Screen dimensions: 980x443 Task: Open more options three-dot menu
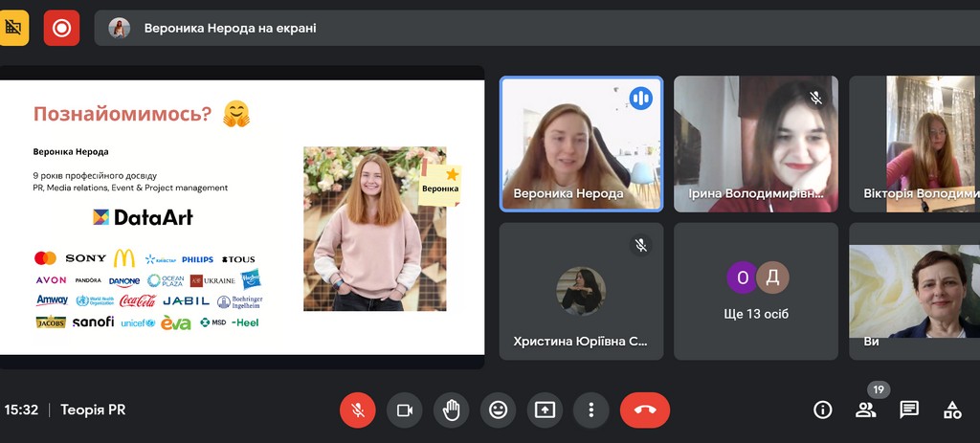590,410
